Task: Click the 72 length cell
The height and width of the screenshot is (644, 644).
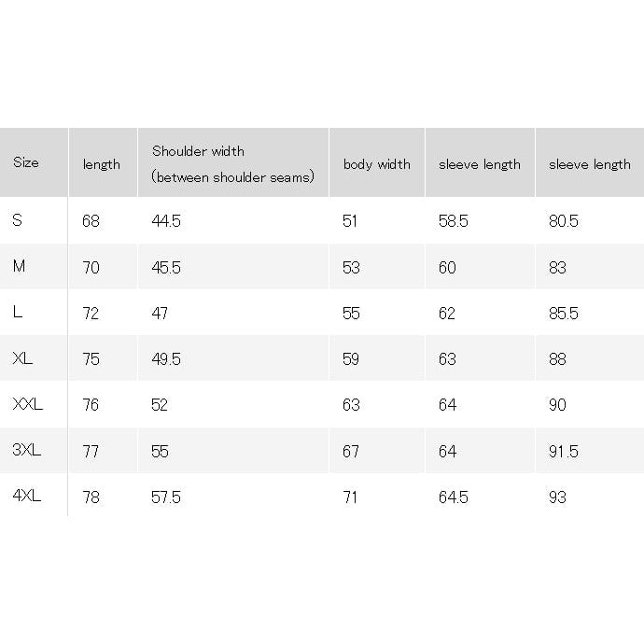Action: coord(91,314)
